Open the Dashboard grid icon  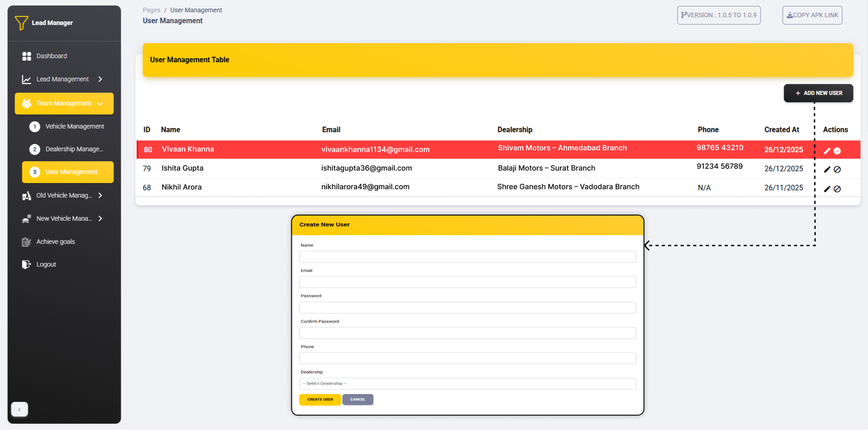tap(27, 56)
